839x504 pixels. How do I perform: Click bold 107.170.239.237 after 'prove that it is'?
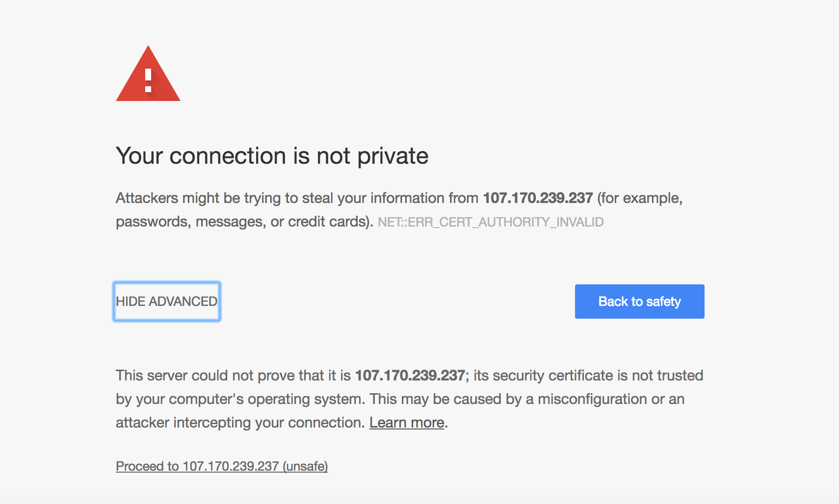tap(410, 376)
